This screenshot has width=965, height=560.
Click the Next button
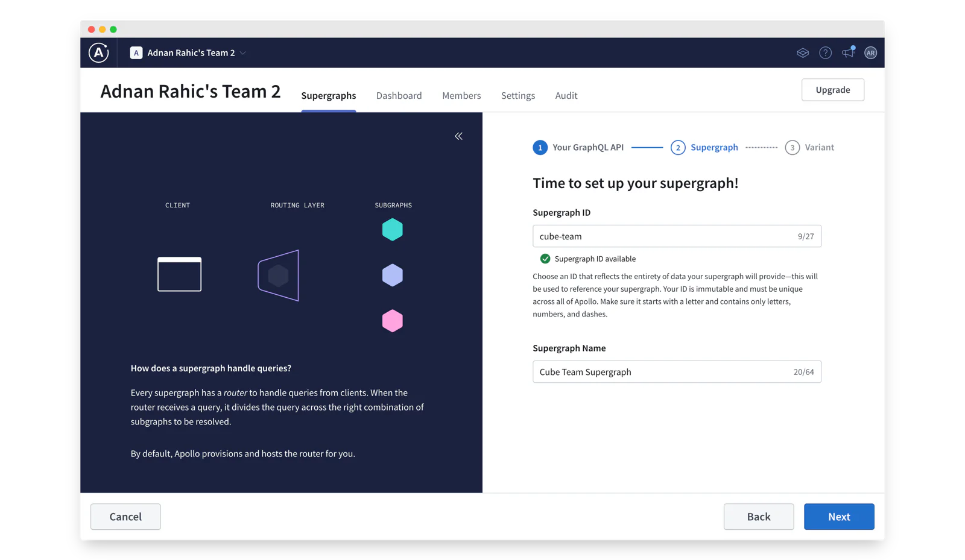[839, 517]
